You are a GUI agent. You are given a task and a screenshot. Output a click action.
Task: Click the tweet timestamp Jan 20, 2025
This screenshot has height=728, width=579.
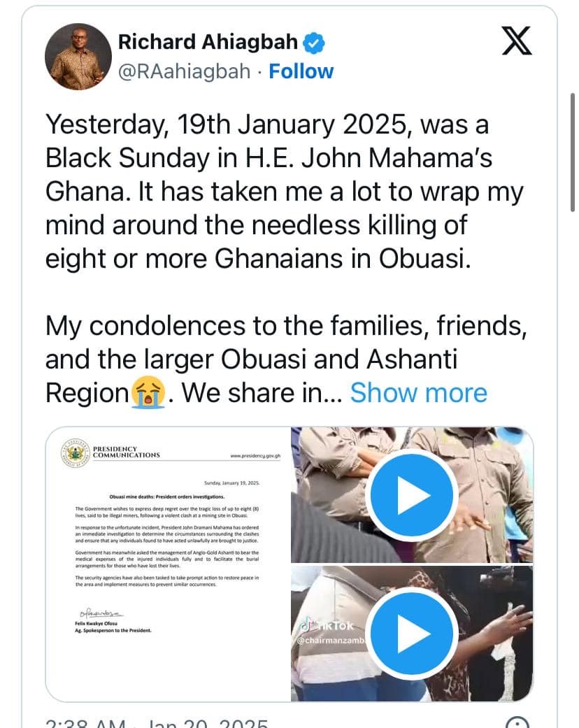coord(157,725)
